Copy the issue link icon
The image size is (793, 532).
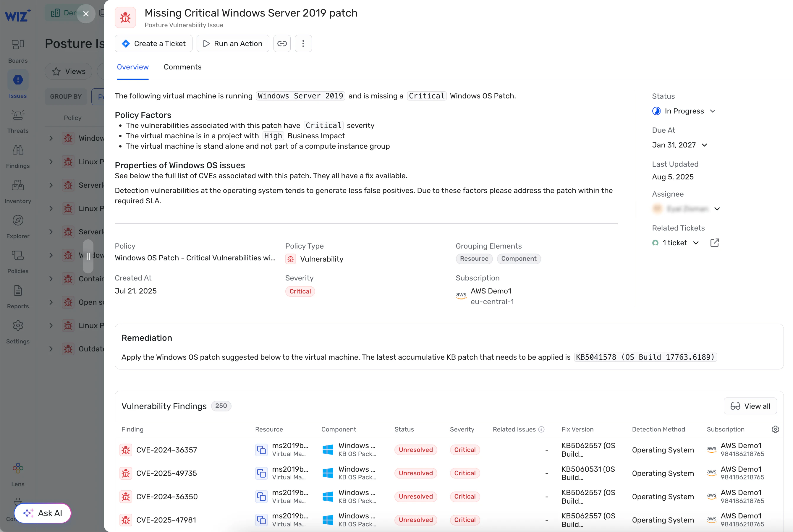pyautogui.click(x=282, y=43)
